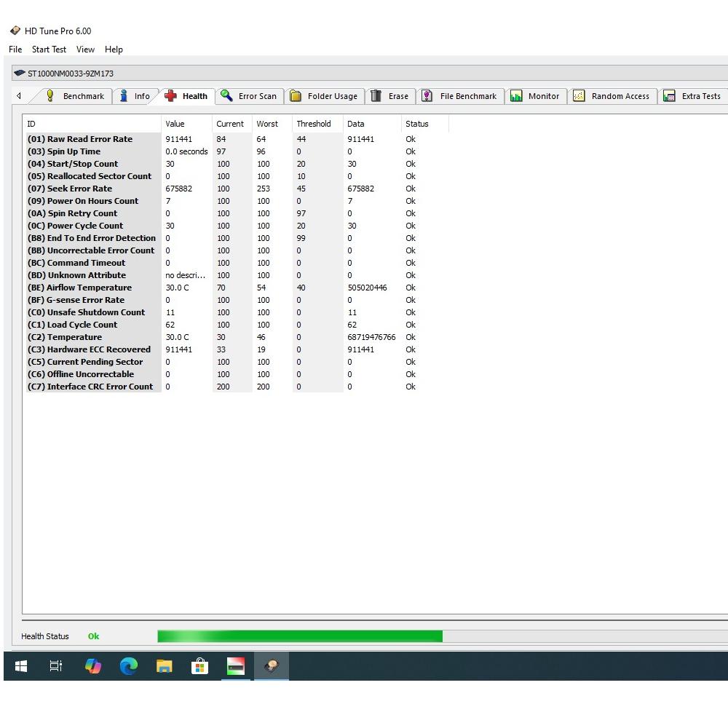This screenshot has height=728, width=728.
Task: Open the View menu
Action: (85, 50)
